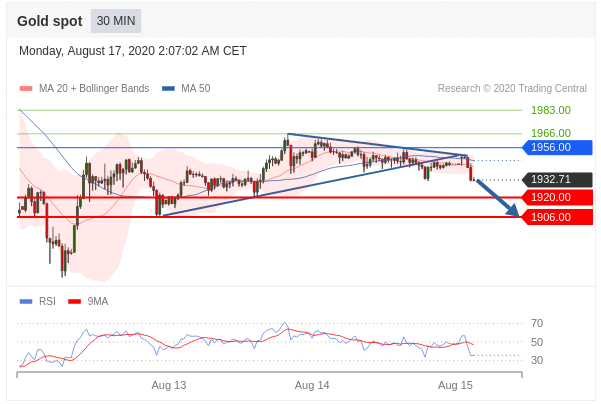
Task: Click the pink MA 20 + Bollinger Bands swatch
Action: click(26, 89)
